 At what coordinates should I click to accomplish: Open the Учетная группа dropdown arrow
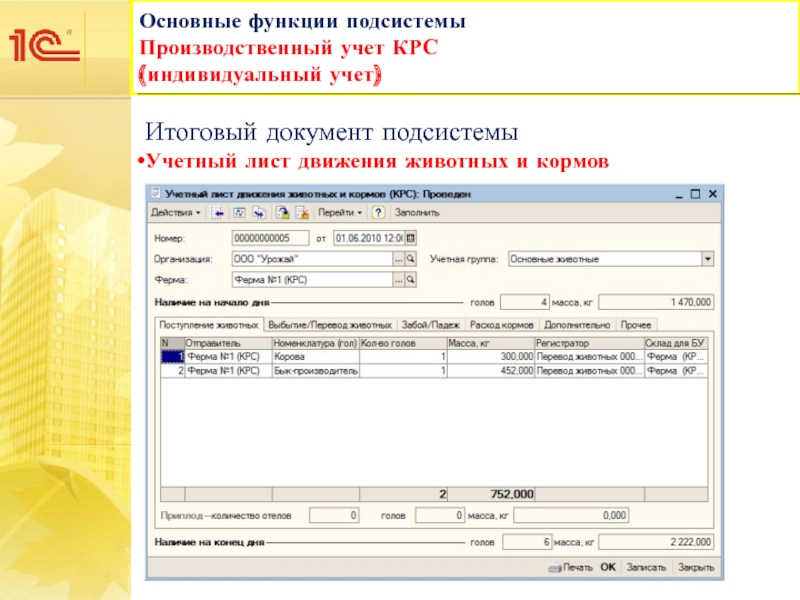point(707,258)
